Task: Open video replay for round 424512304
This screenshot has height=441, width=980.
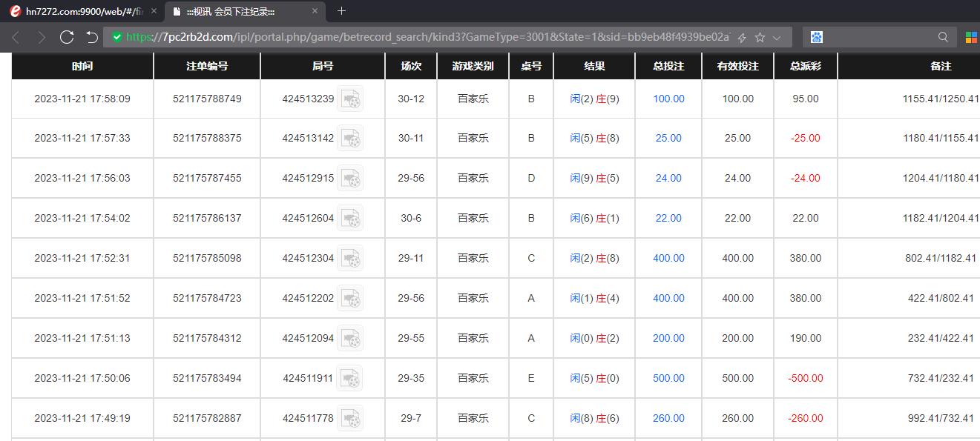Action: [350, 258]
